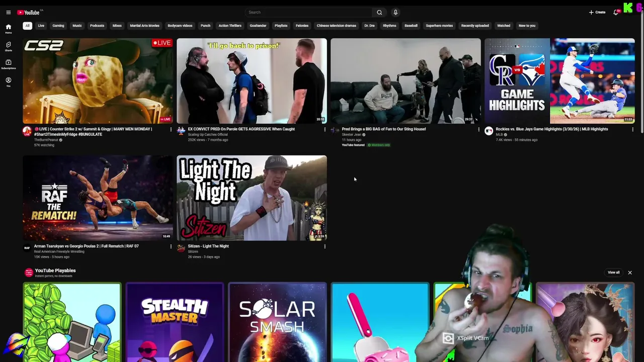
Task: Open Real American Freestyle Wrestling channel avatar
Action: tap(27, 248)
